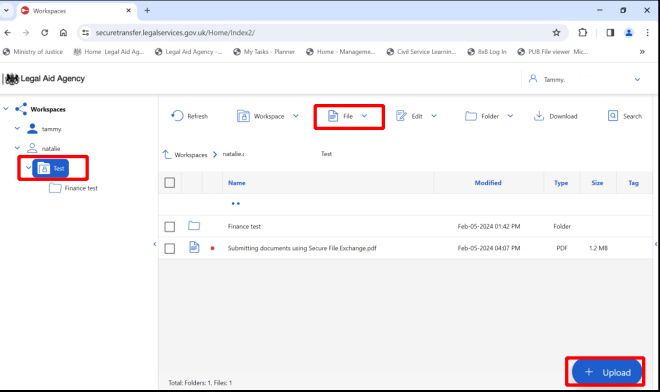The image size is (660, 392).
Task: Sort by the Tag column header
Action: tap(633, 183)
